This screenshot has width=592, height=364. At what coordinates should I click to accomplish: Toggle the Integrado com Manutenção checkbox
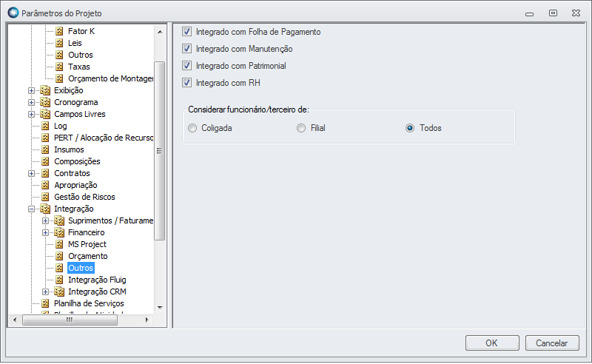(187, 49)
